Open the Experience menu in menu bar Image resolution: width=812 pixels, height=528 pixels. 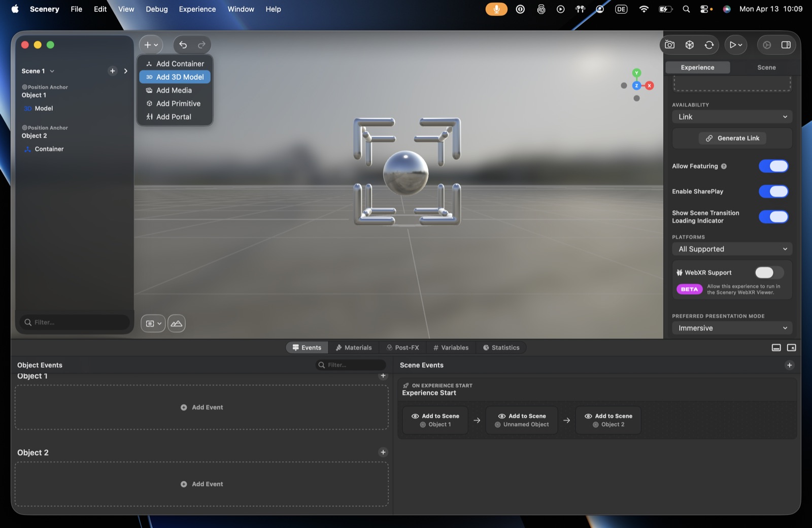click(x=197, y=9)
